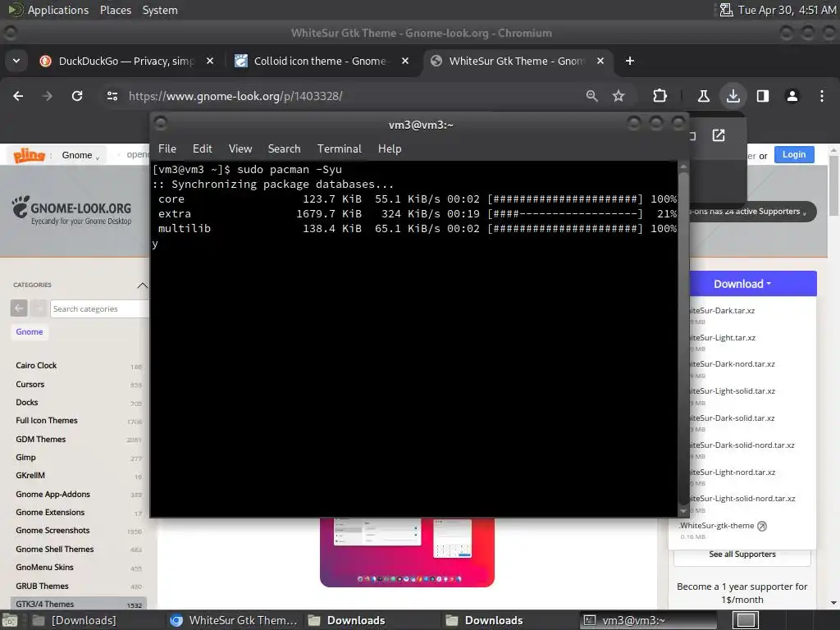Open the terminal Search menu
The width and height of the screenshot is (840, 630).
(284, 149)
